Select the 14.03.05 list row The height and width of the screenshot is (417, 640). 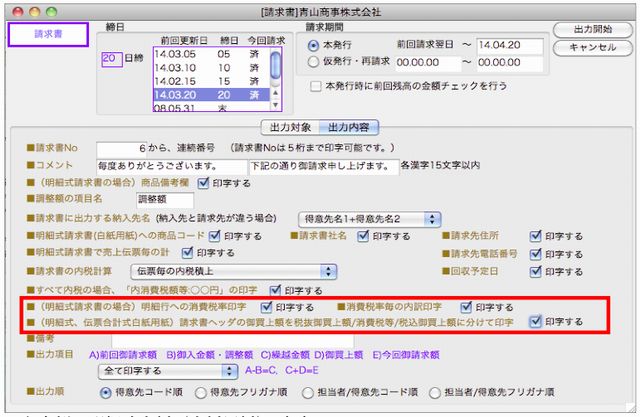(211, 54)
